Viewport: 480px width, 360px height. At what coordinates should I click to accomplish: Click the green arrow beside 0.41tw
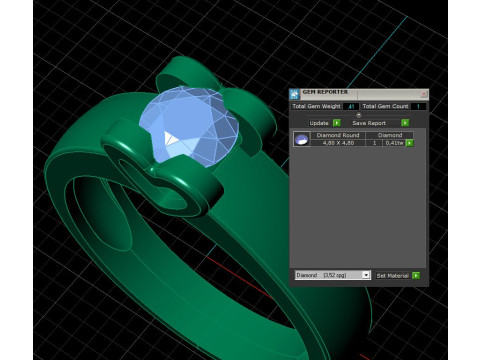pos(410,143)
